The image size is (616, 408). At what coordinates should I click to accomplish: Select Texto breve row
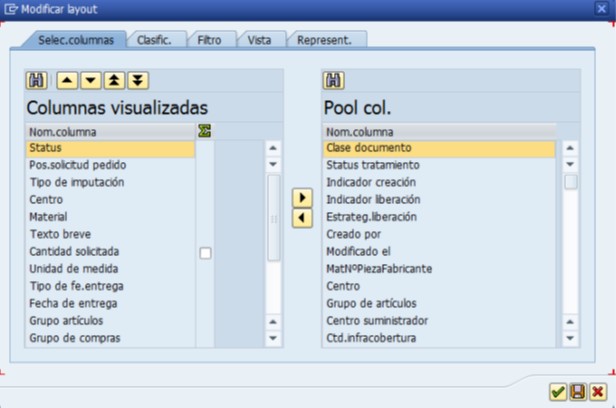[x=110, y=234]
